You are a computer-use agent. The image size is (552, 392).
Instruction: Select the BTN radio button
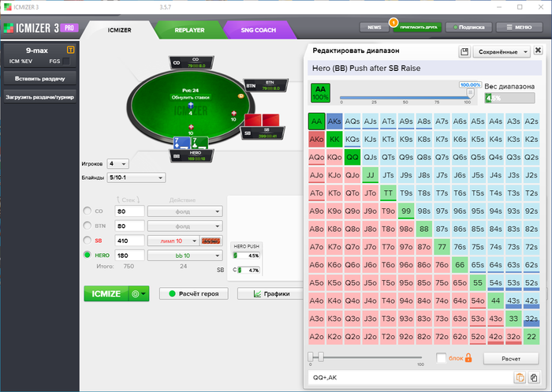pos(87,226)
